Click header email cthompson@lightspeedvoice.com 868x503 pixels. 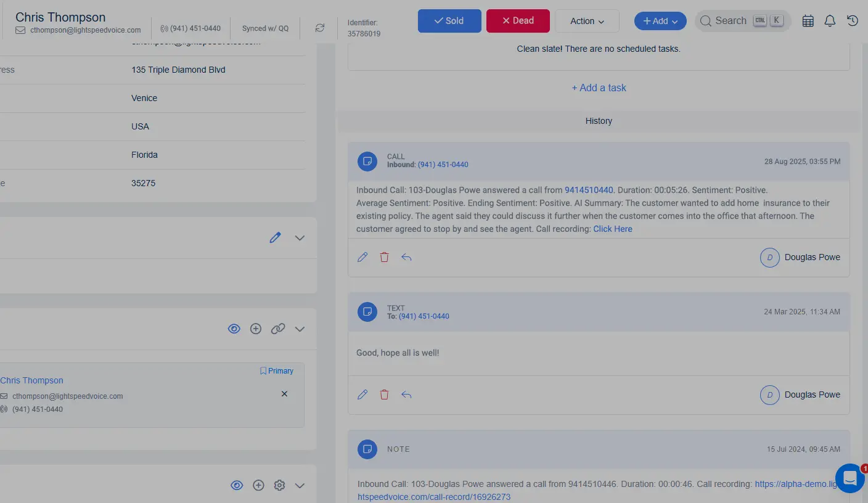point(85,30)
